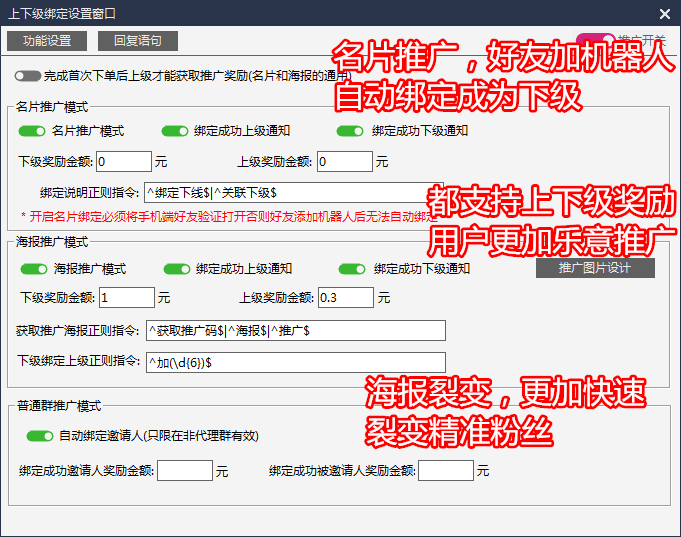Click the 下级绑定上级正则指令 input field
The image size is (681, 537).
click(x=295, y=362)
